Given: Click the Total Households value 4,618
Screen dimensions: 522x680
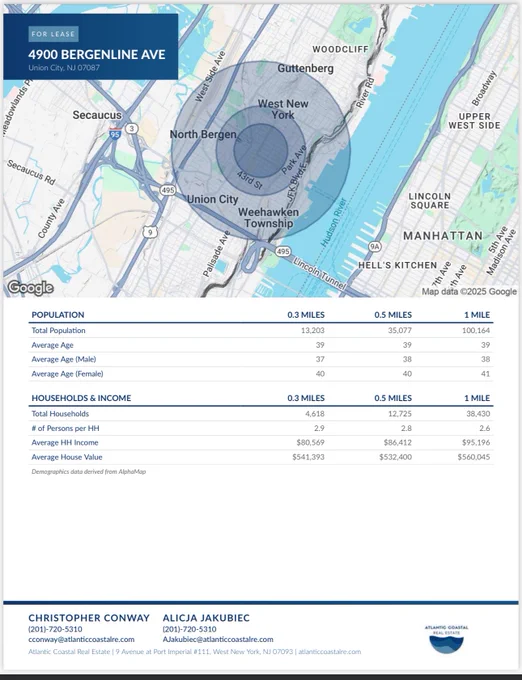Looking at the screenshot, I should 315,414.
